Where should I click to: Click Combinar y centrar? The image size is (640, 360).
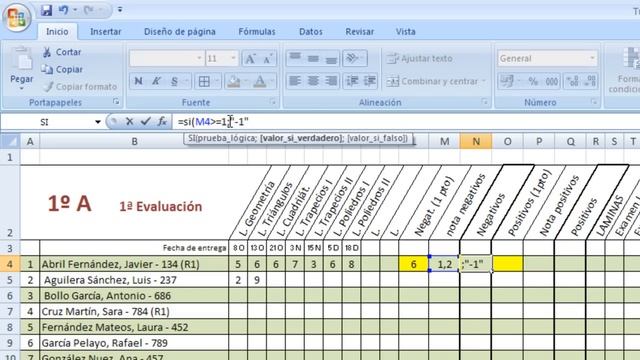(432, 81)
